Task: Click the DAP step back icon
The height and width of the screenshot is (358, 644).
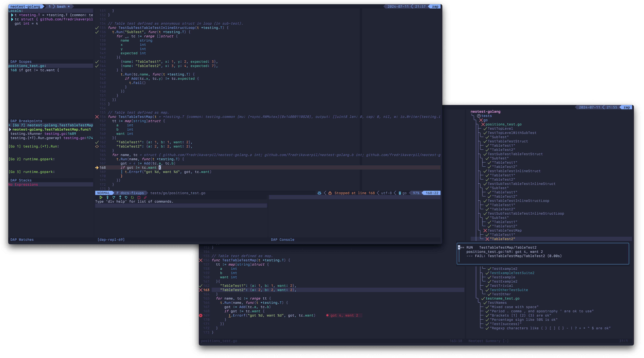Action: (126, 197)
